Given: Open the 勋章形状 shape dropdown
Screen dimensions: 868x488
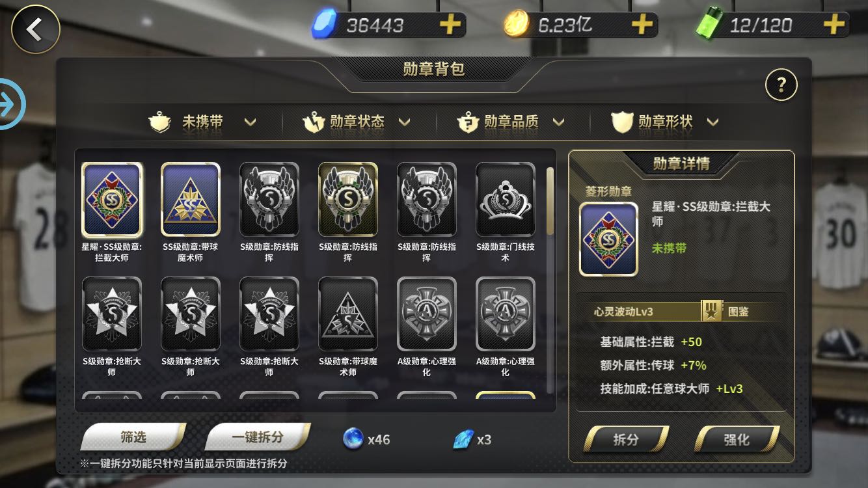Looking at the screenshot, I should (x=665, y=122).
